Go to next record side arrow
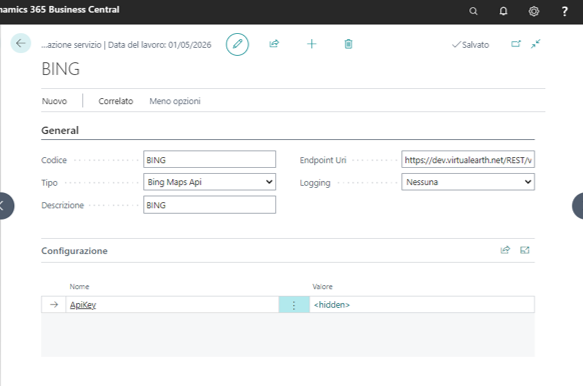This screenshot has height=386, width=583. click(x=578, y=206)
